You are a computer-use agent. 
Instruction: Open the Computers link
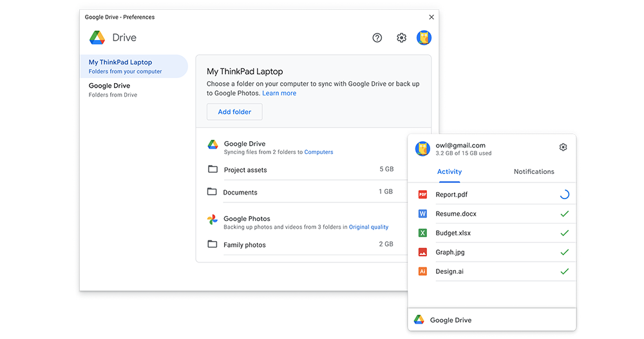click(319, 152)
